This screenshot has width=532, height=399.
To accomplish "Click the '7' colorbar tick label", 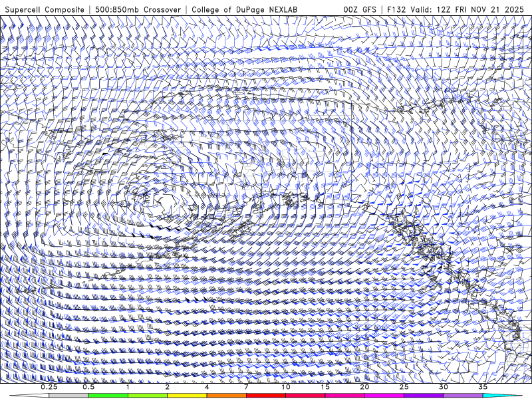I will point(246,387).
